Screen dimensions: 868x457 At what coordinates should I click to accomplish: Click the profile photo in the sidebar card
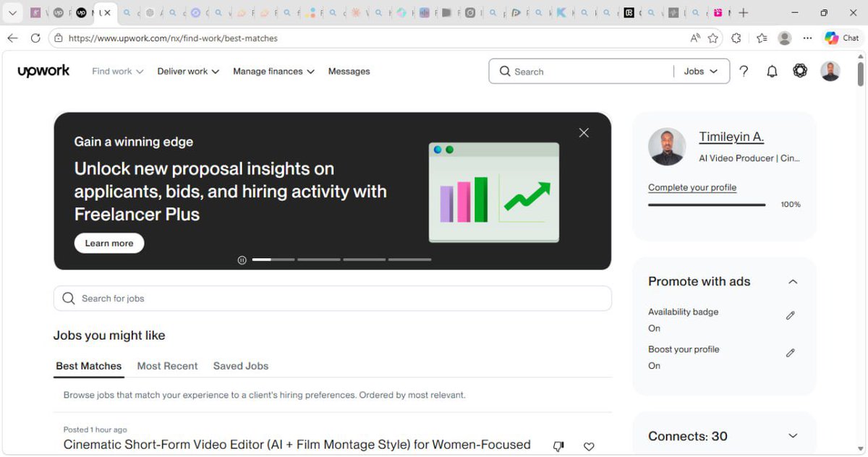tap(667, 147)
